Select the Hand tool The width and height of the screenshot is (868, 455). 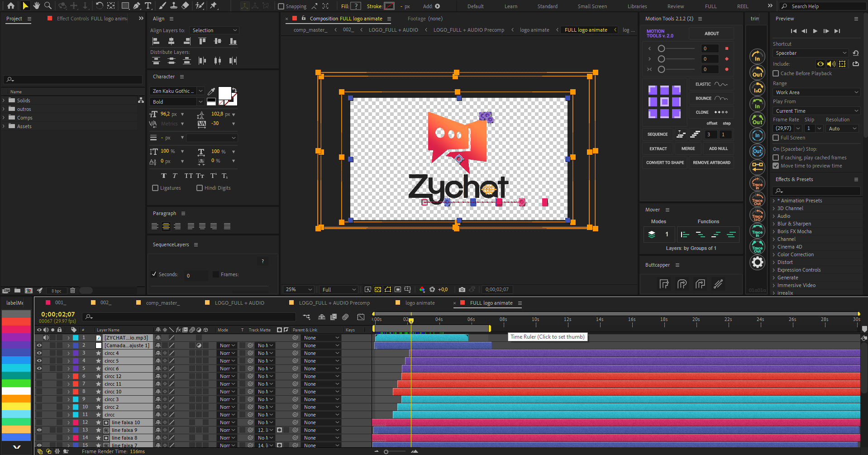click(x=37, y=6)
